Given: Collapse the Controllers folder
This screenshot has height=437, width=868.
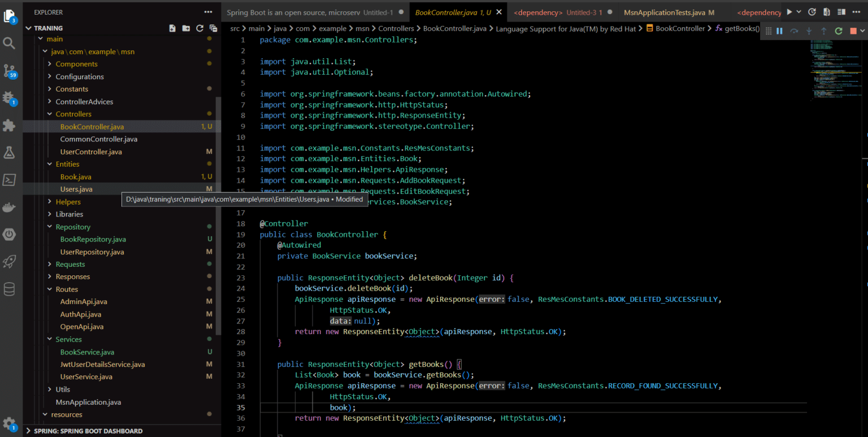Looking at the screenshot, I should [73, 114].
